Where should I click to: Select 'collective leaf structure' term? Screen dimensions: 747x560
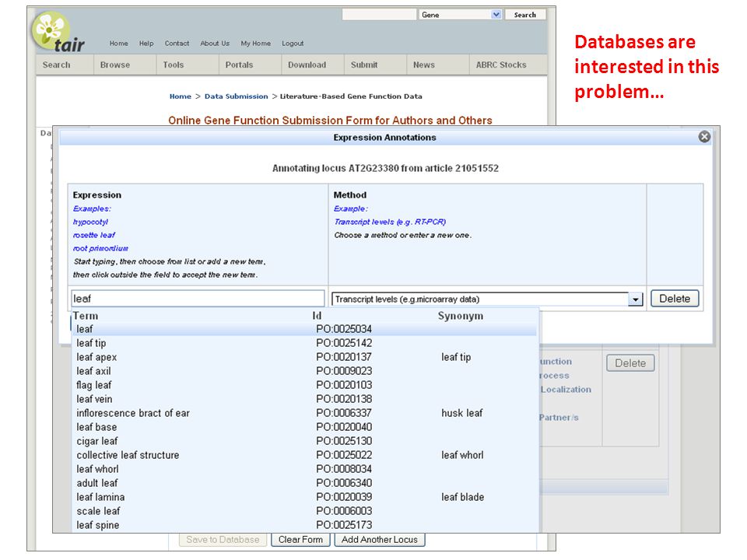304,455
